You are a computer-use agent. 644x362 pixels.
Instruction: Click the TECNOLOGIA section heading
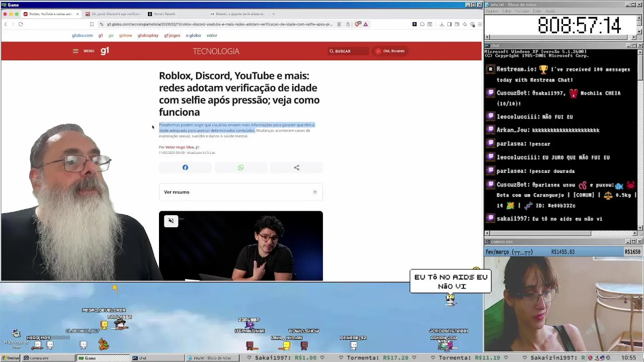coord(216,51)
